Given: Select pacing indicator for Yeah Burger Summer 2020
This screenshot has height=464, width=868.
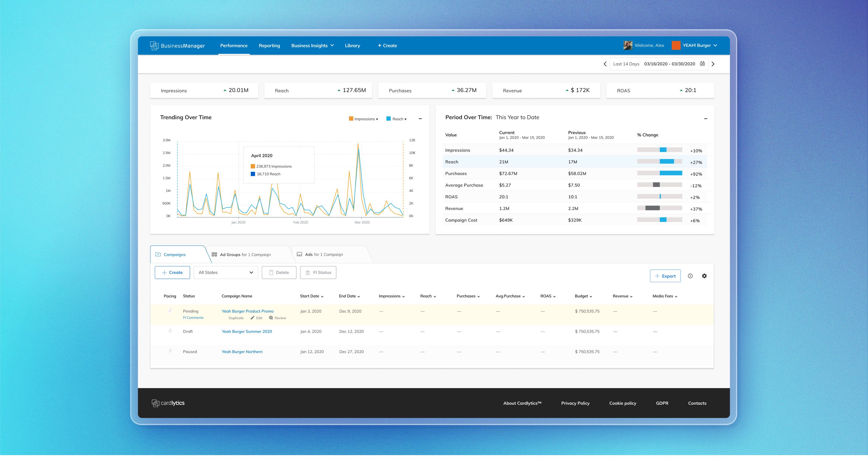Looking at the screenshot, I should tap(170, 331).
